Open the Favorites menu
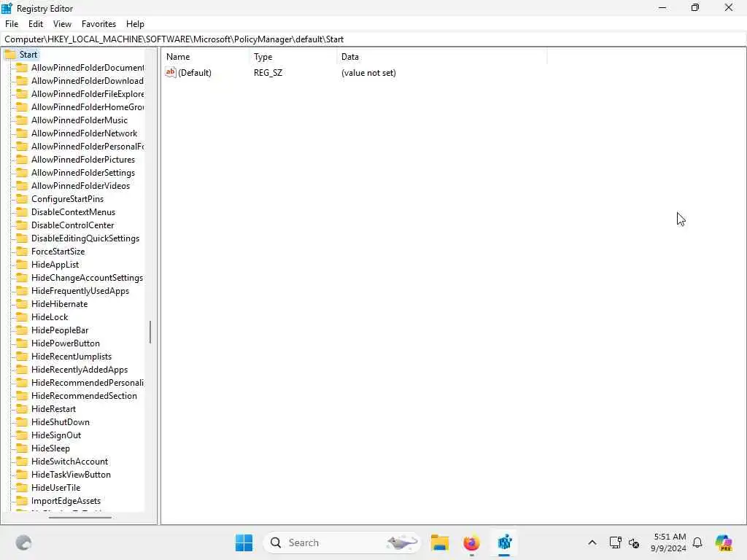This screenshot has height=560, width=747. coord(98,24)
